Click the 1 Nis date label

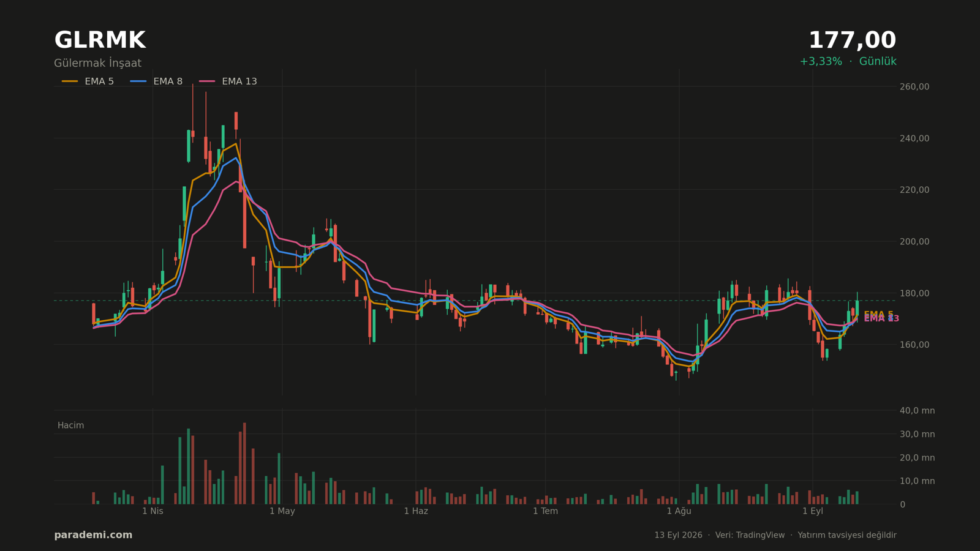click(x=153, y=511)
